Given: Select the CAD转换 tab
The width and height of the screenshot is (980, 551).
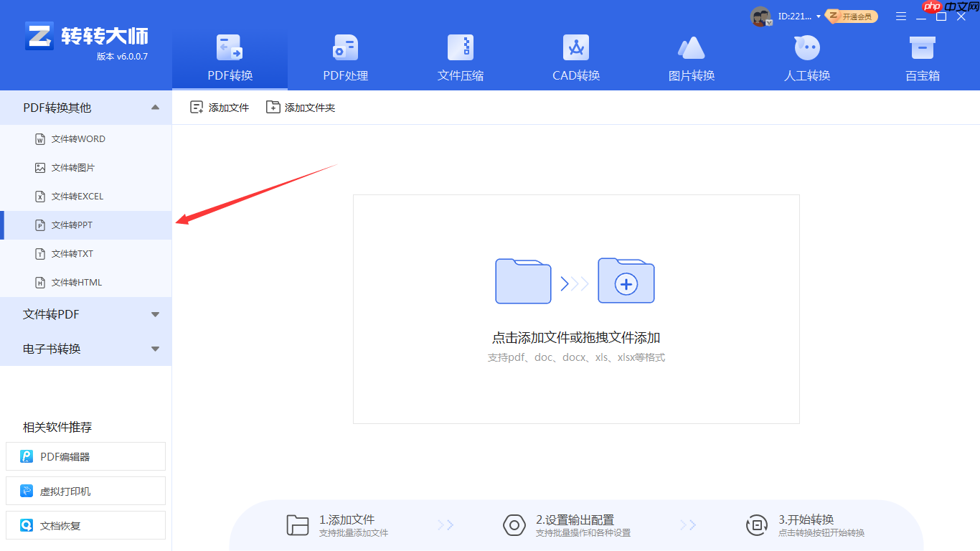Looking at the screenshot, I should pyautogui.click(x=576, y=59).
